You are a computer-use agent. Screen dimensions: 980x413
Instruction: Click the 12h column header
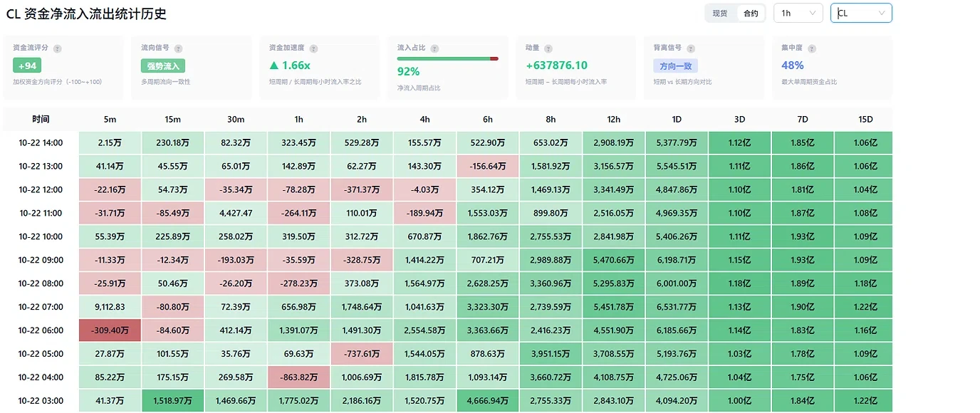click(614, 120)
